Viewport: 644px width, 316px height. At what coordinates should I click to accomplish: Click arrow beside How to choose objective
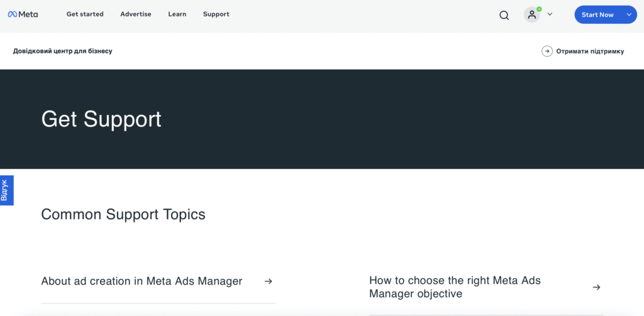pyautogui.click(x=596, y=287)
